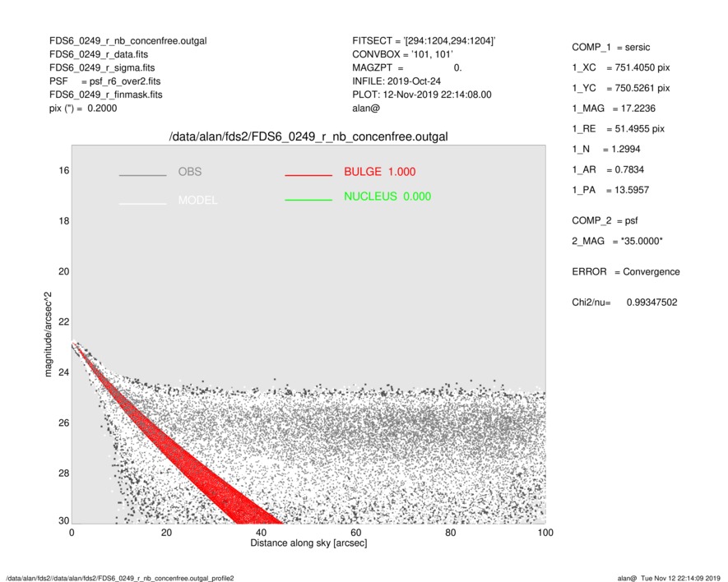The image size is (728, 582).
Task: Click the x-axis tick label 60
Action: [355, 533]
